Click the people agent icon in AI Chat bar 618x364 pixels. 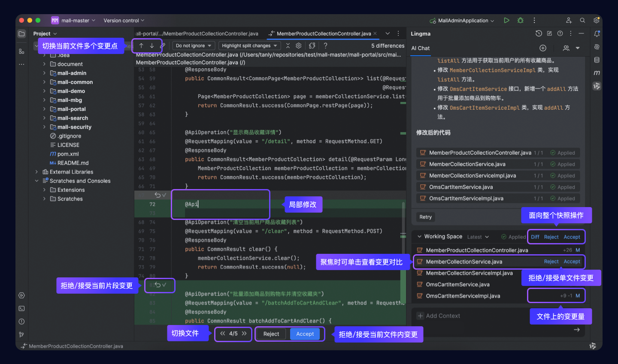click(566, 48)
